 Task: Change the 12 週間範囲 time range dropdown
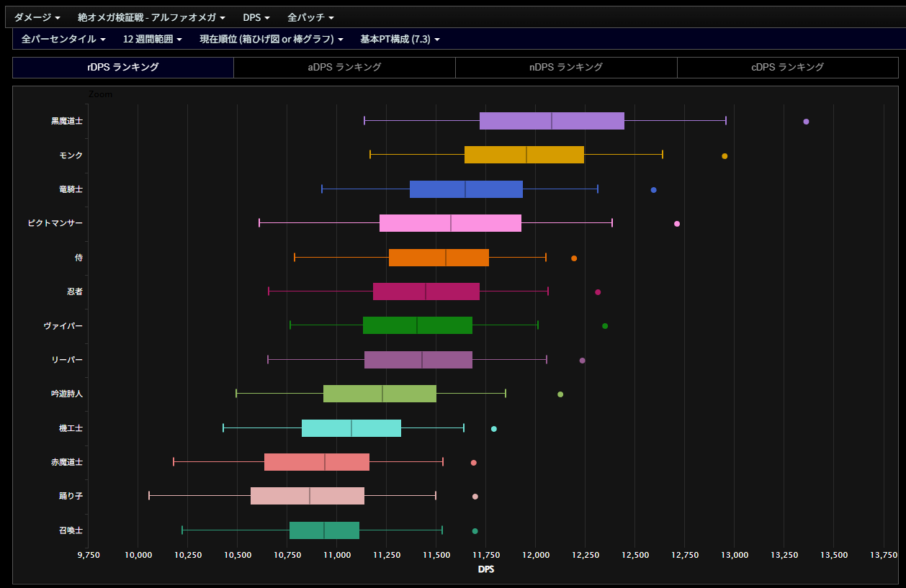tap(152, 39)
